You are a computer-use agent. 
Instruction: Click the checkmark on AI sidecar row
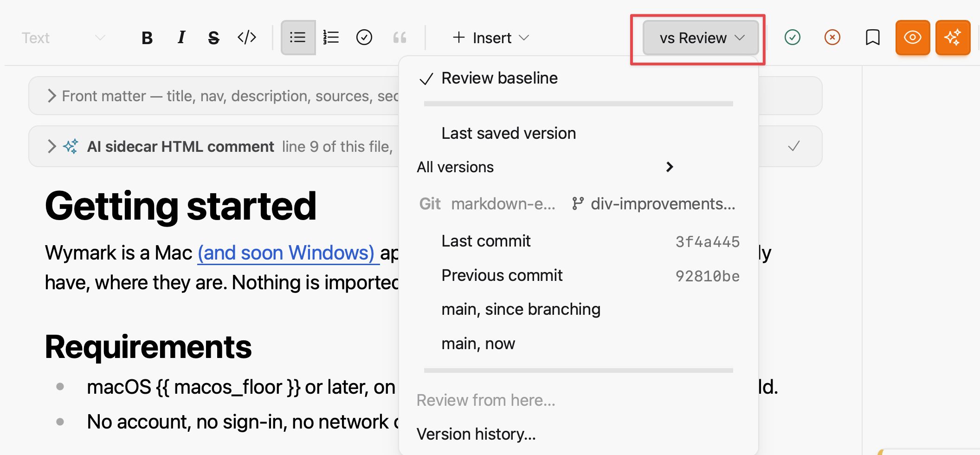(794, 146)
